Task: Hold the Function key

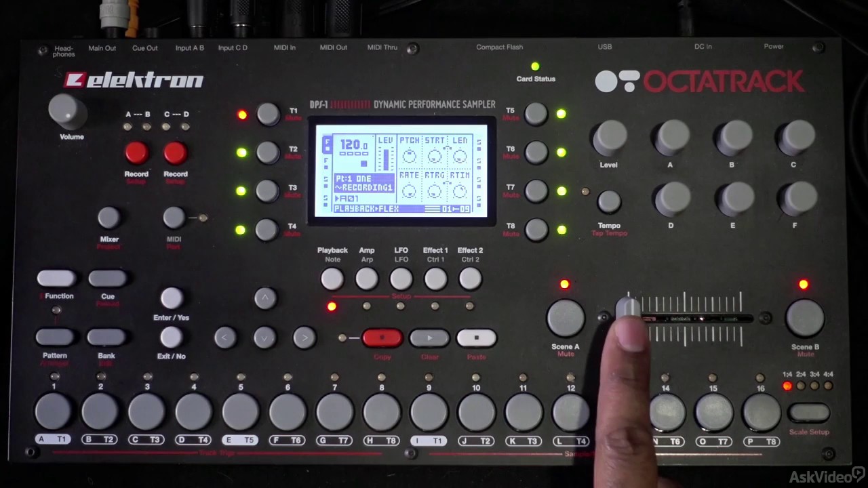Action: [56, 279]
